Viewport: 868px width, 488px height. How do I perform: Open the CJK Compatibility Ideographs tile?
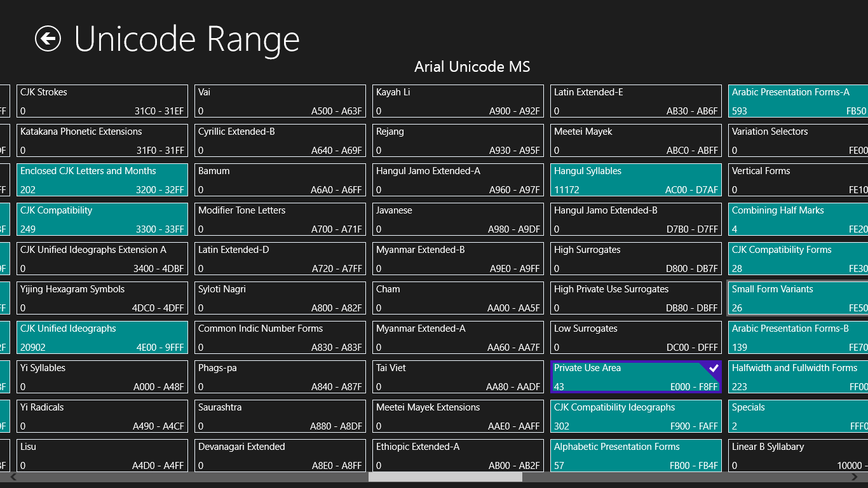coord(635,416)
